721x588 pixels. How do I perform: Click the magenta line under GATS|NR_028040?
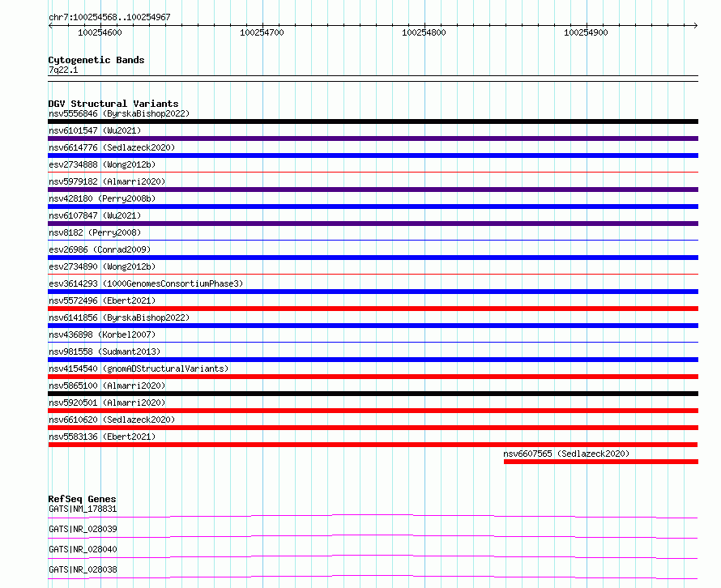tap(373, 556)
